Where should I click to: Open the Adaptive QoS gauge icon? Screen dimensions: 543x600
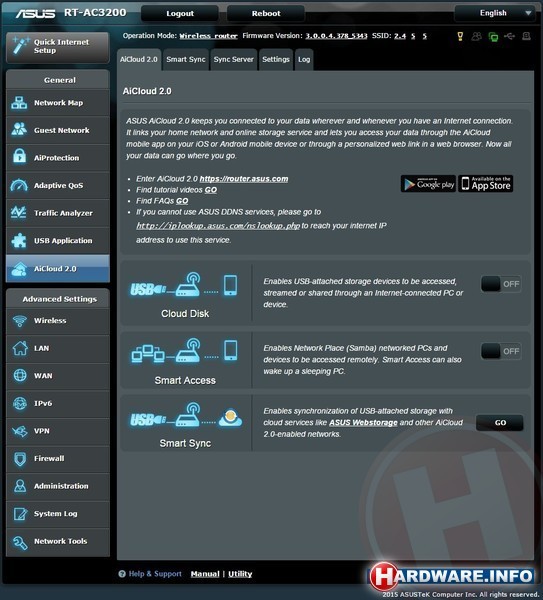coord(19,185)
